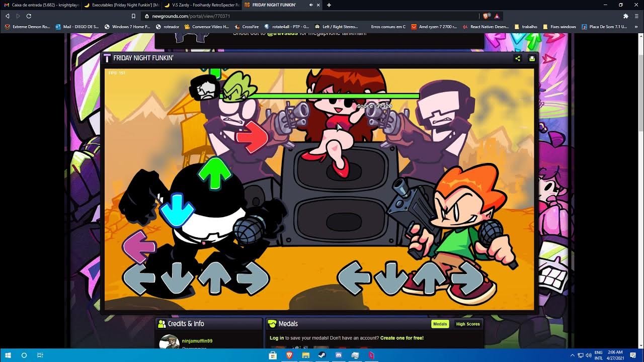Open the Left / Right Stereo bookmark
Viewport: 644px width, 362px height.
(x=336, y=27)
